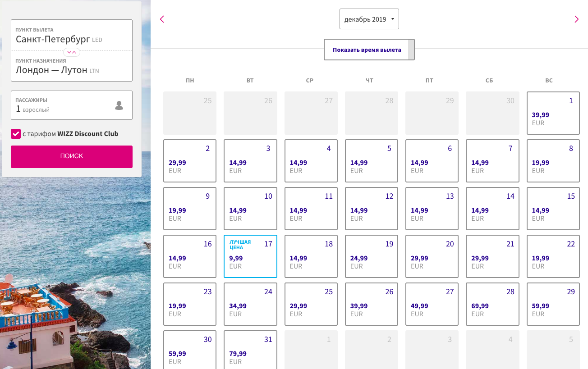Viewport: 588px width, 369px height.
Task: Go to previous month with left arrow
Action: (x=162, y=19)
